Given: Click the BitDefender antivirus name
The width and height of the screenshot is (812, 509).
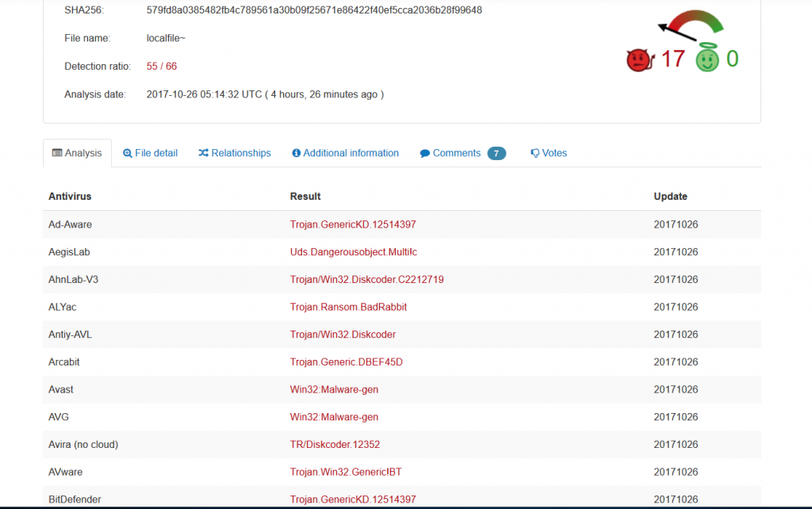Looking at the screenshot, I should tap(75, 499).
